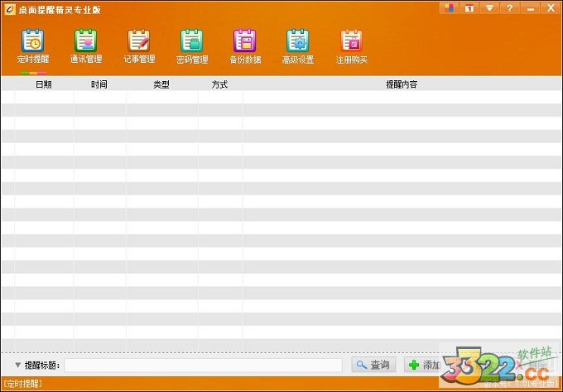Click the 查询 search button

coord(373,365)
